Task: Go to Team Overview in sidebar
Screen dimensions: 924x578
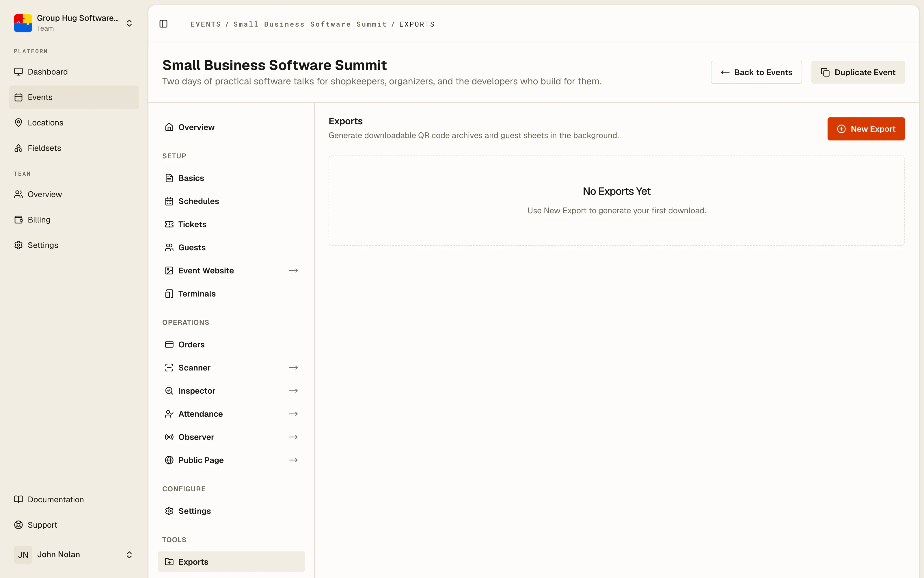Action: point(74,194)
